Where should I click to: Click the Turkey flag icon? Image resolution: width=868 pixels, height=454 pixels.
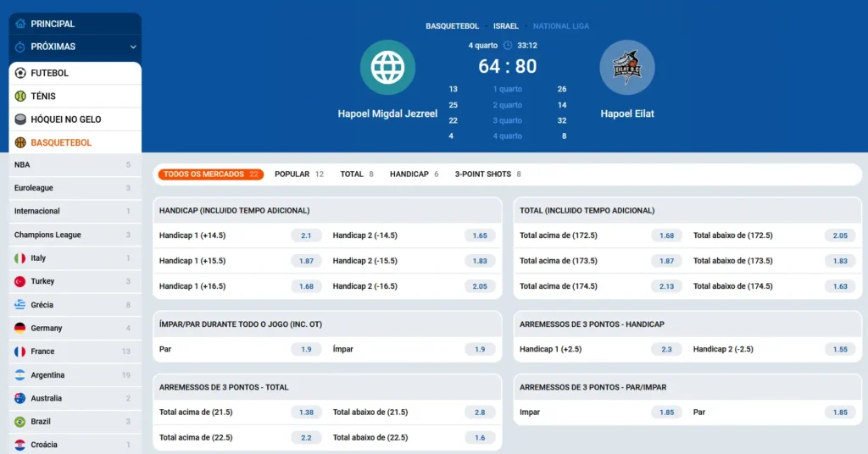tap(20, 281)
